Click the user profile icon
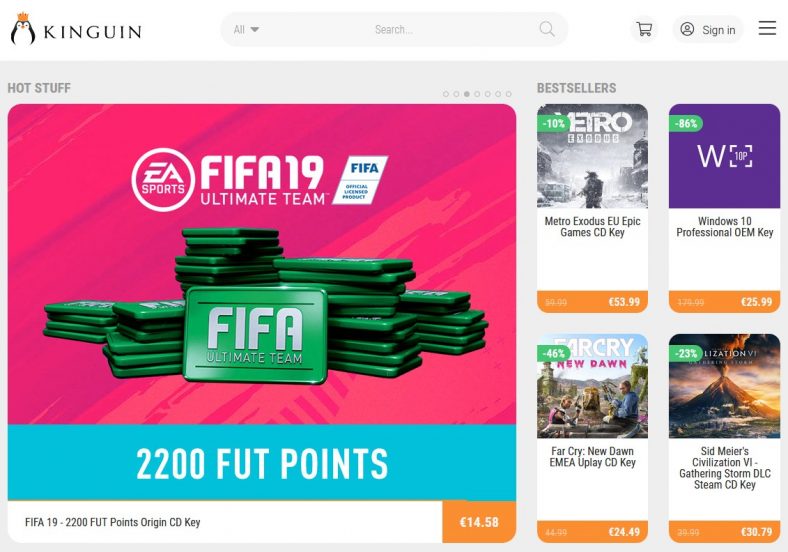Screen dimensions: 788x552 (687, 29)
